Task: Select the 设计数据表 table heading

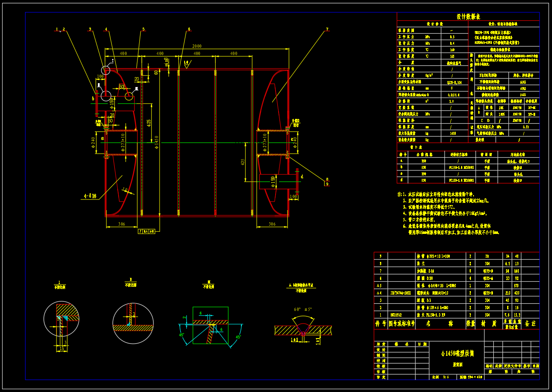Action: [x=468, y=16]
